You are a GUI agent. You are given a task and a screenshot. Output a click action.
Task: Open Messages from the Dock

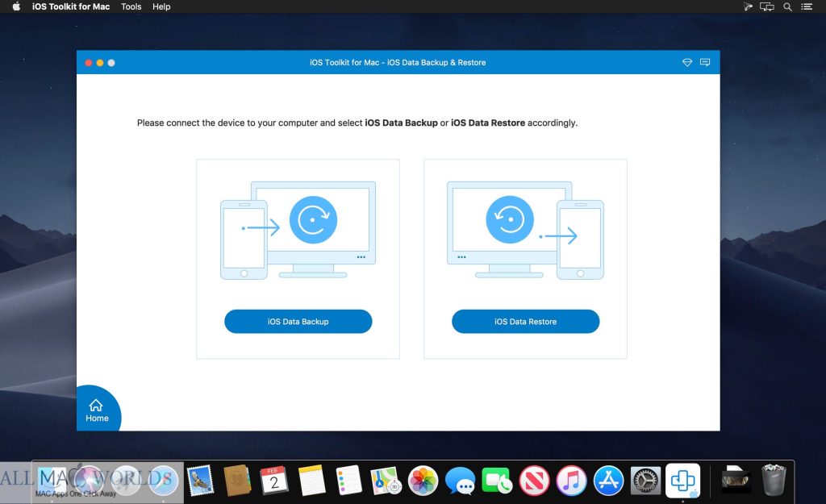pos(460,481)
